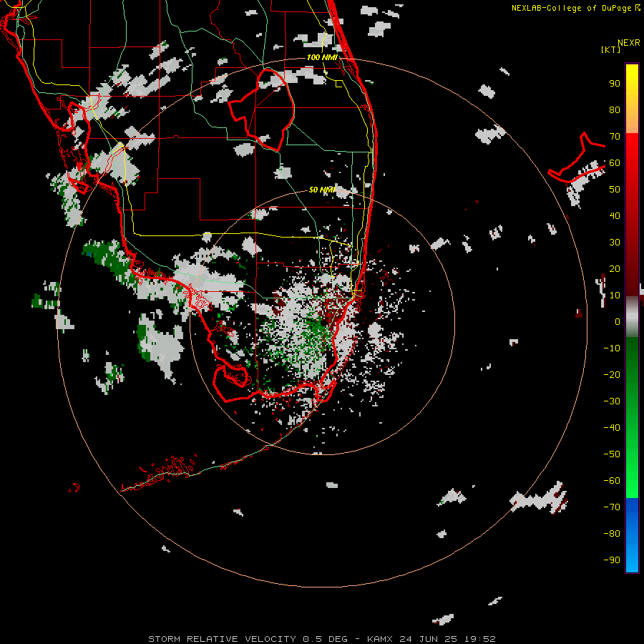Click the 60 value on the velocity scale
This screenshot has height=644, width=644.
(x=615, y=163)
